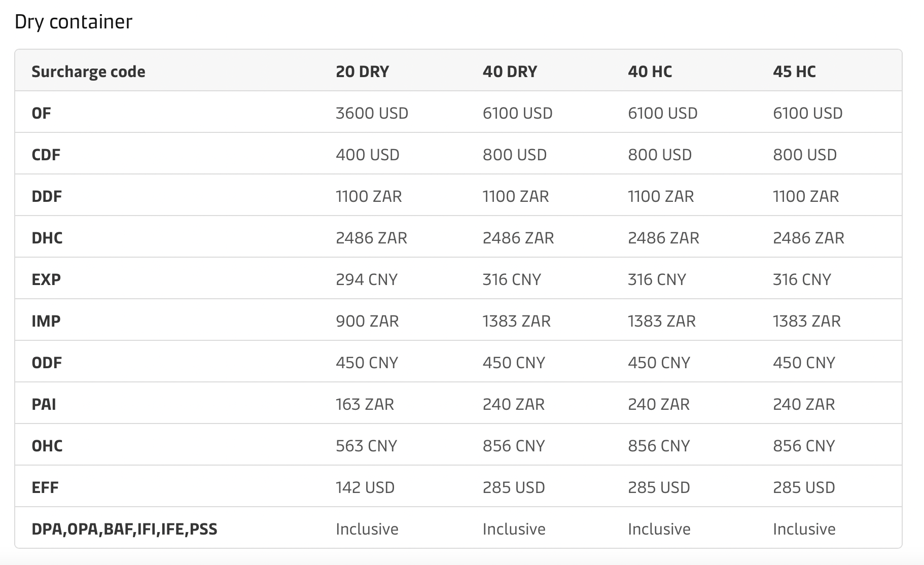
Task: Select 1383 ZAR under 45 HC
Action: point(806,321)
